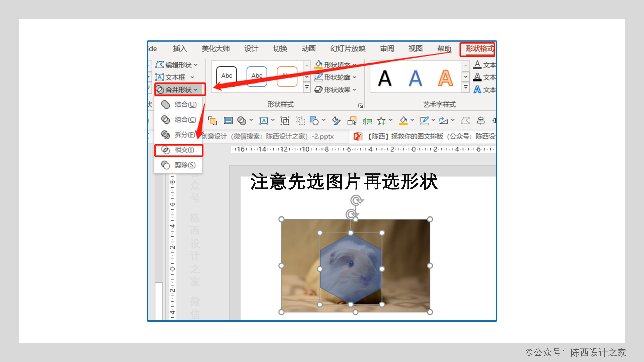This screenshot has height=362, width=644.
Task: Choose 组合(C) combine option
Action: 178,120
